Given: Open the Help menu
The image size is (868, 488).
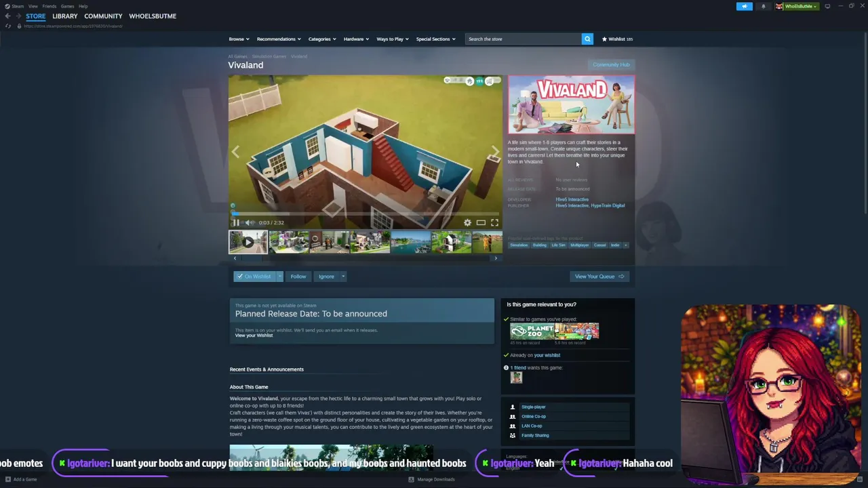Looking at the screenshot, I should [83, 6].
